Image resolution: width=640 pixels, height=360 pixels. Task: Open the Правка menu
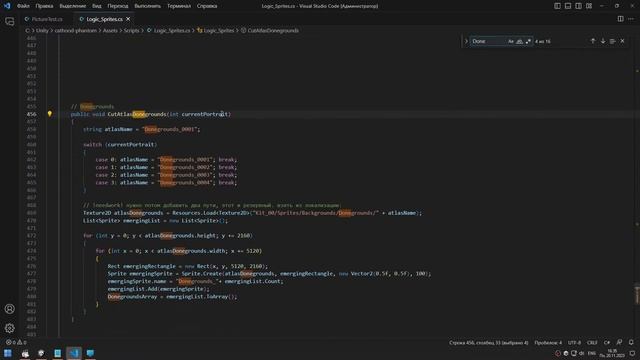[x=44, y=6]
